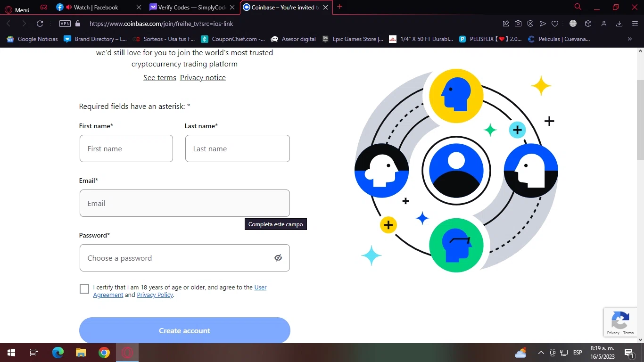Click the site security padlock icon
Viewport: 644px width, 362px height.
coord(78,24)
